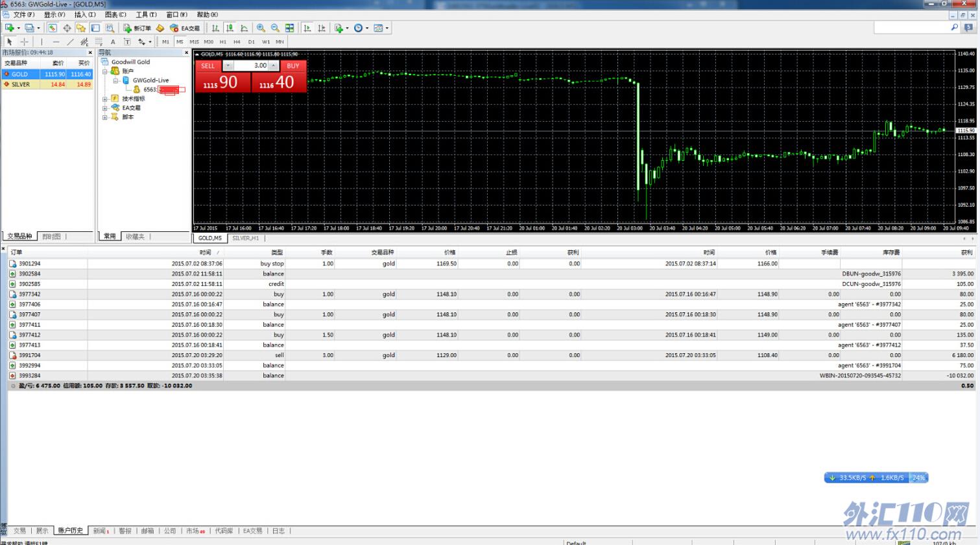Click the red BUY button on chart
The height and width of the screenshot is (545, 980).
[293, 65]
